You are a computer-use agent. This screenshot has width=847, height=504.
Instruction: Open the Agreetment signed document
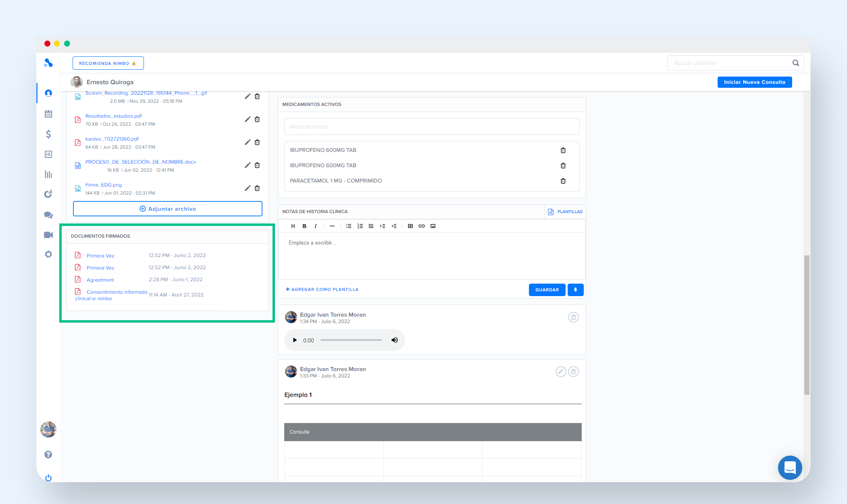click(x=100, y=280)
